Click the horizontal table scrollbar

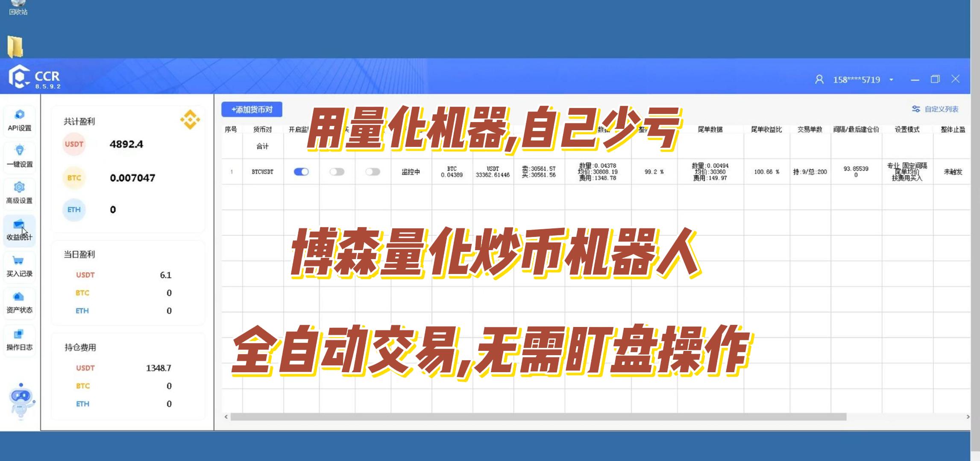(x=538, y=417)
